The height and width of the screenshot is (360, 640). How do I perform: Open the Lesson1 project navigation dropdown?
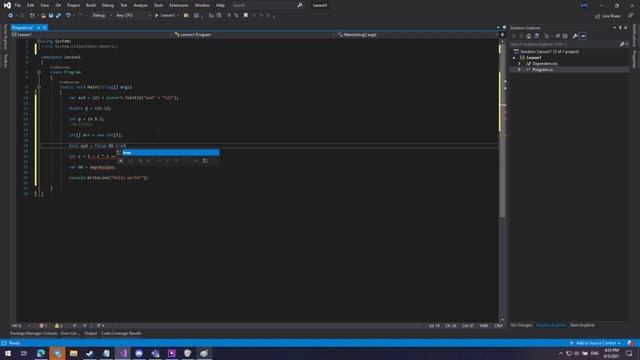(x=92, y=35)
